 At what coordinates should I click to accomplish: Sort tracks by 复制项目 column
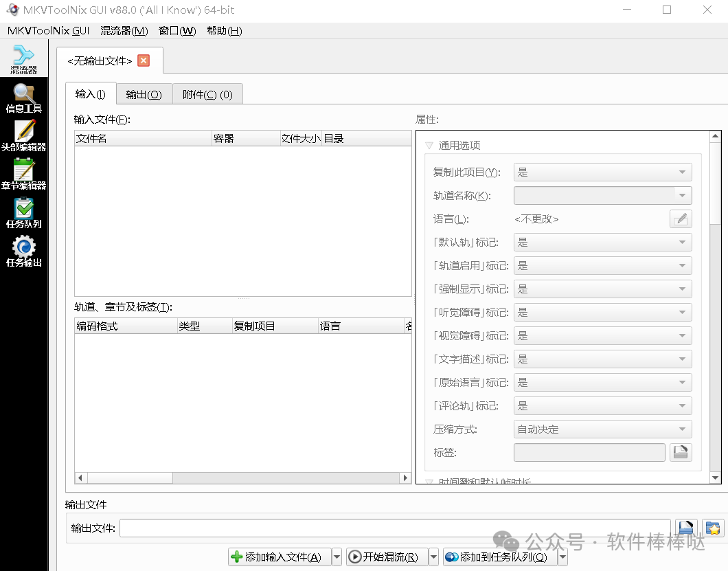coord(275,326)
